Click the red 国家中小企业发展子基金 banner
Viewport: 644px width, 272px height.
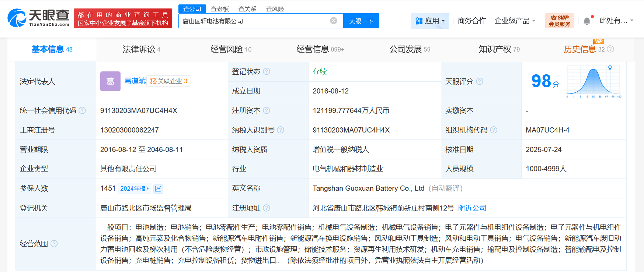click(123, 18)
